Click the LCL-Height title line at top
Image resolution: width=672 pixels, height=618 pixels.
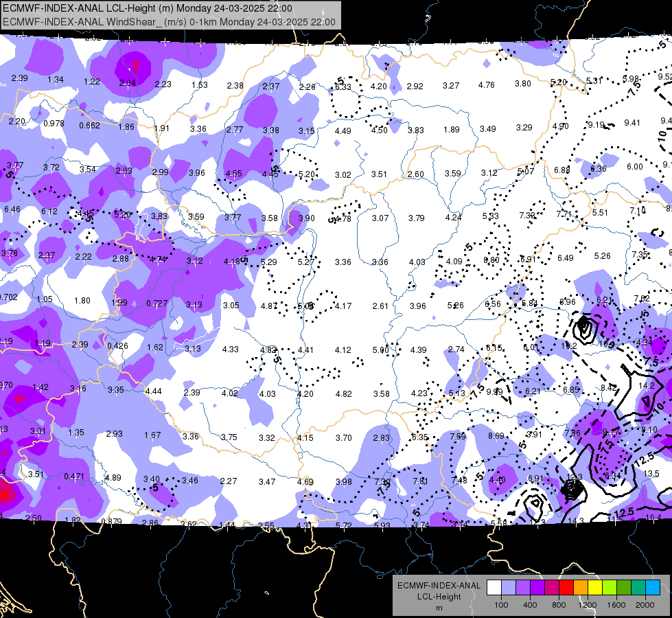(148, 8)
